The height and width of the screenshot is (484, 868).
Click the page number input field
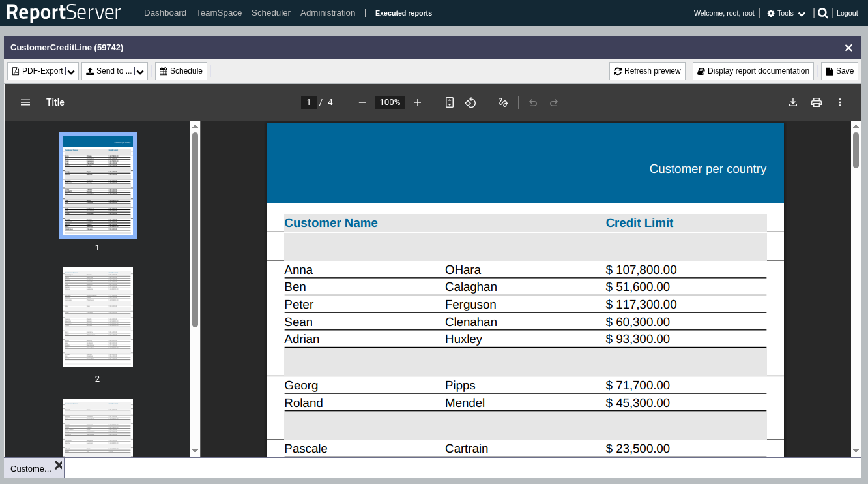click(x=309, y=102)
